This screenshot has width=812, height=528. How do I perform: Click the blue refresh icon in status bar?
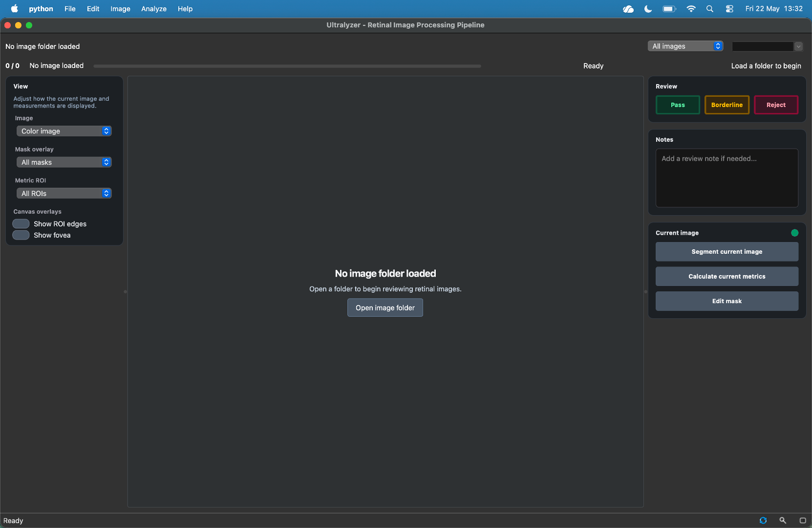763,520
